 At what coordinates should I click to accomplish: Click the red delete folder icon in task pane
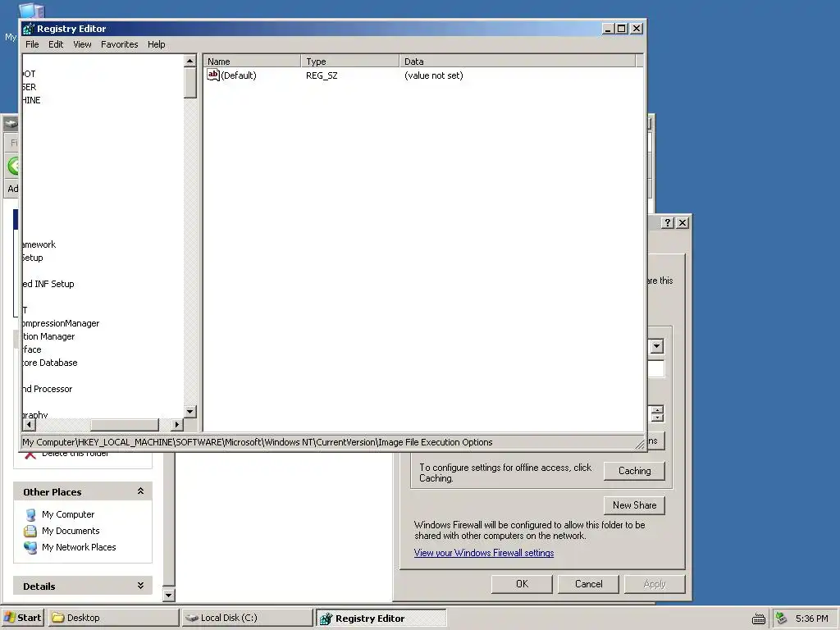[x=30, y=454]
